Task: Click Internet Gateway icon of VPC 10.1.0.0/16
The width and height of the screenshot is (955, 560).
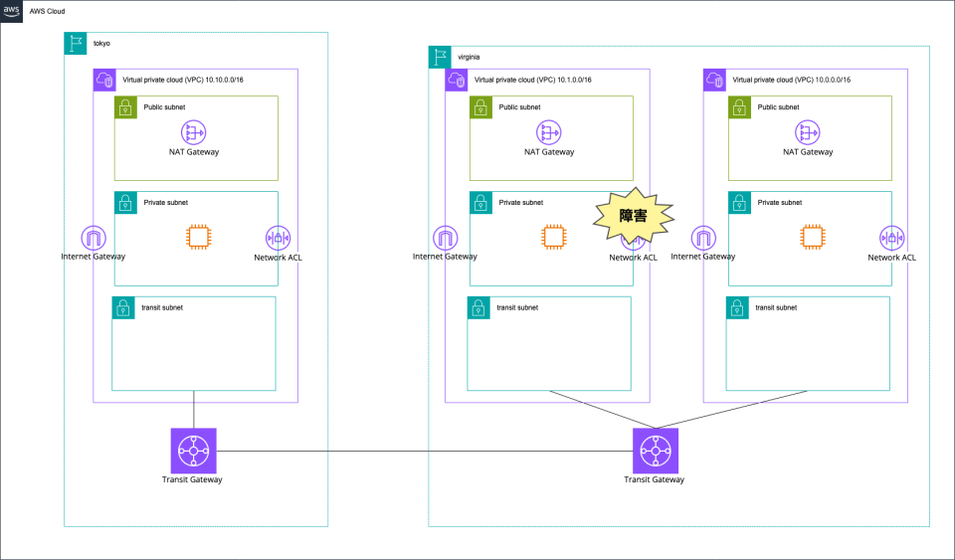Action: tap(446, 238)
